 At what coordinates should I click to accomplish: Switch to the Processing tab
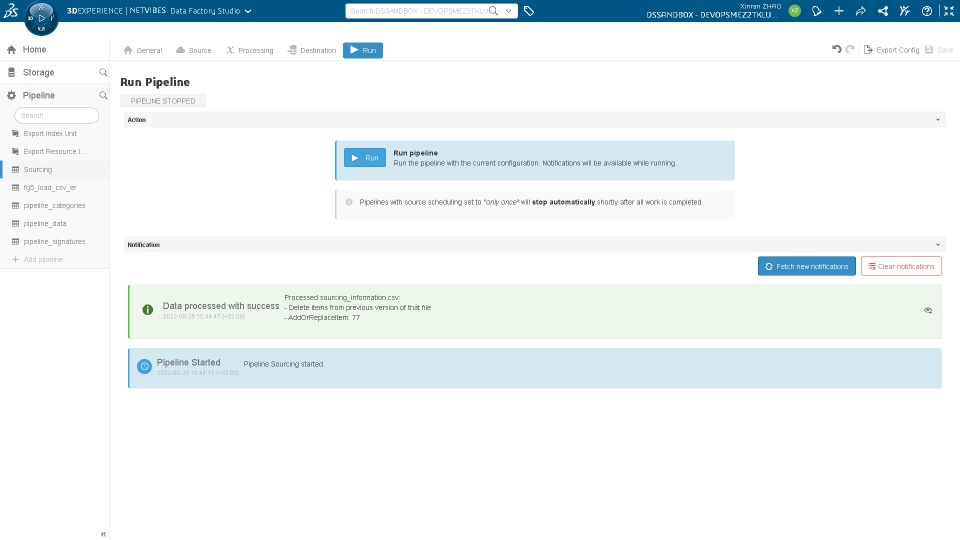(249, 50)
